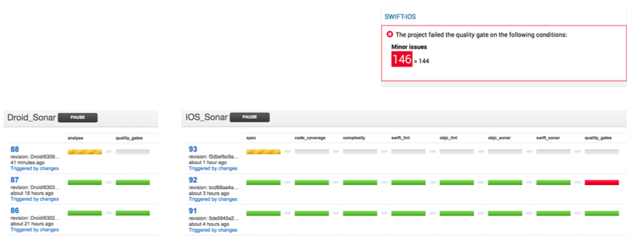Open IOS_Sonar run 92
Image resolution: width=644 pixels, height=245 pixels.
point(193,180)
